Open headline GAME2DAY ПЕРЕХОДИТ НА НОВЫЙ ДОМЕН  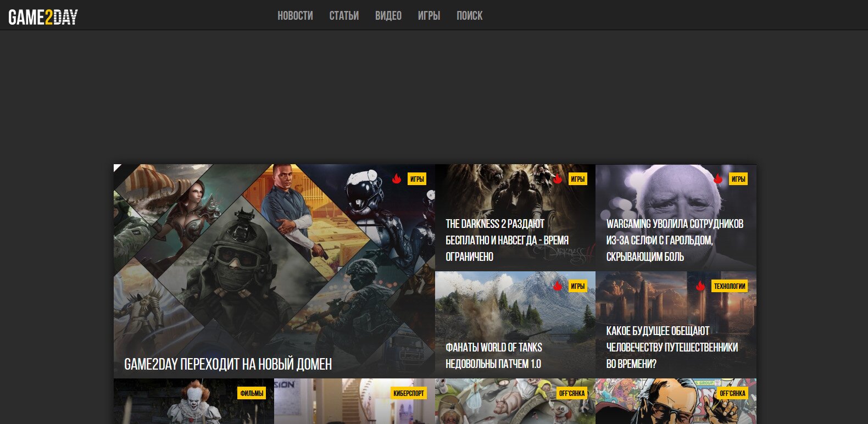coord(228,364)
